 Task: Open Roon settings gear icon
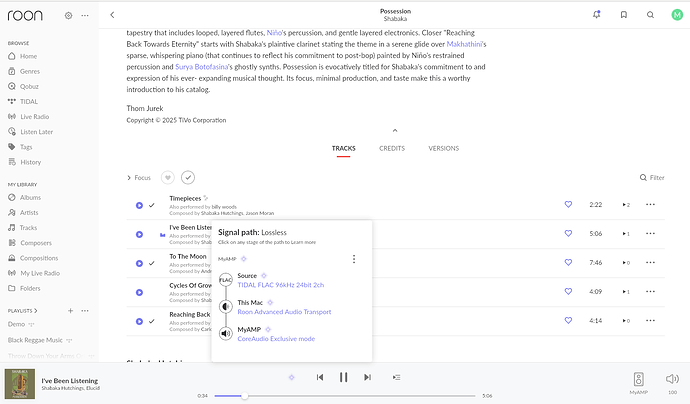pos(68,15)
